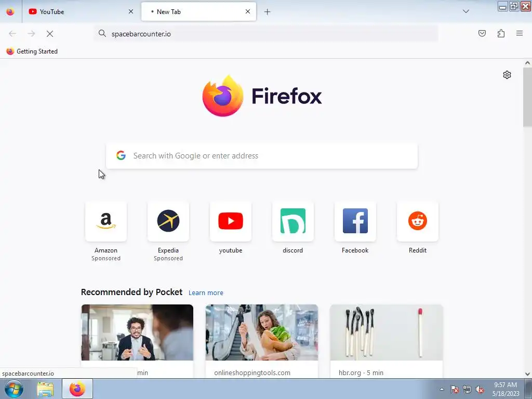Open the Extensions puzzle icon

[501, 33]
